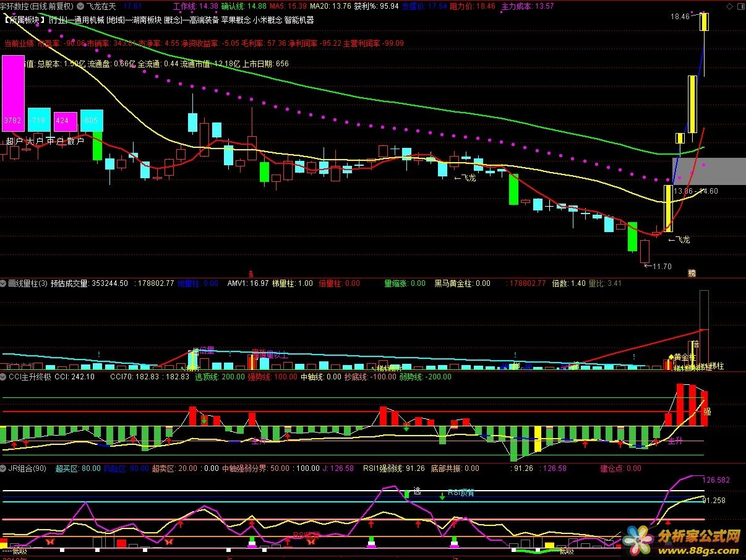Click the 强 label beside red CCI bars
The height and width of the screenshot is (560, 746).
point(708,411)
